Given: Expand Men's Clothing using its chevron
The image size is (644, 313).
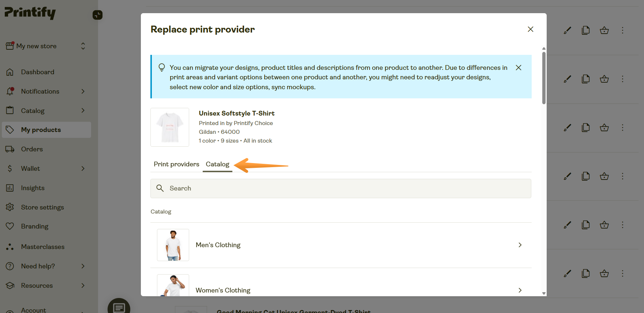Looking at the screenshot, I should 520,245.
